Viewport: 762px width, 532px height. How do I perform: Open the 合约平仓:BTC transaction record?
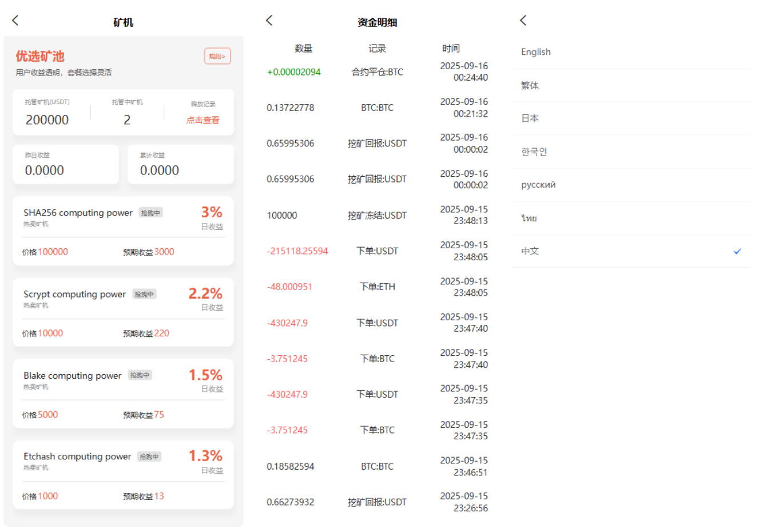pos(377,72)
